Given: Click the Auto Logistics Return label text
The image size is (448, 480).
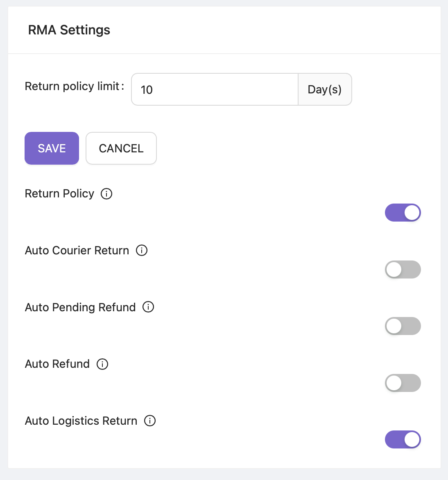Looking at the screenshot, I should [81, 421].
